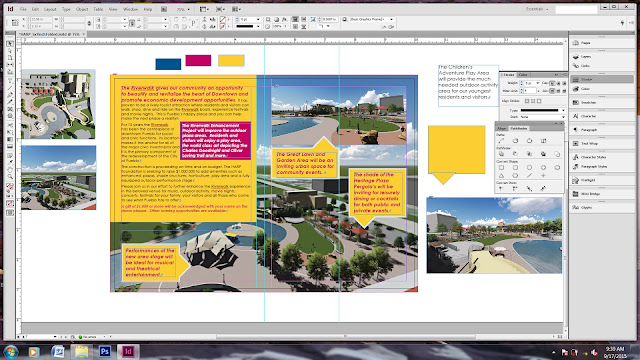Open the File menu
The width and height of the screenshot is (640, 360).
click(x=23, y=9)
